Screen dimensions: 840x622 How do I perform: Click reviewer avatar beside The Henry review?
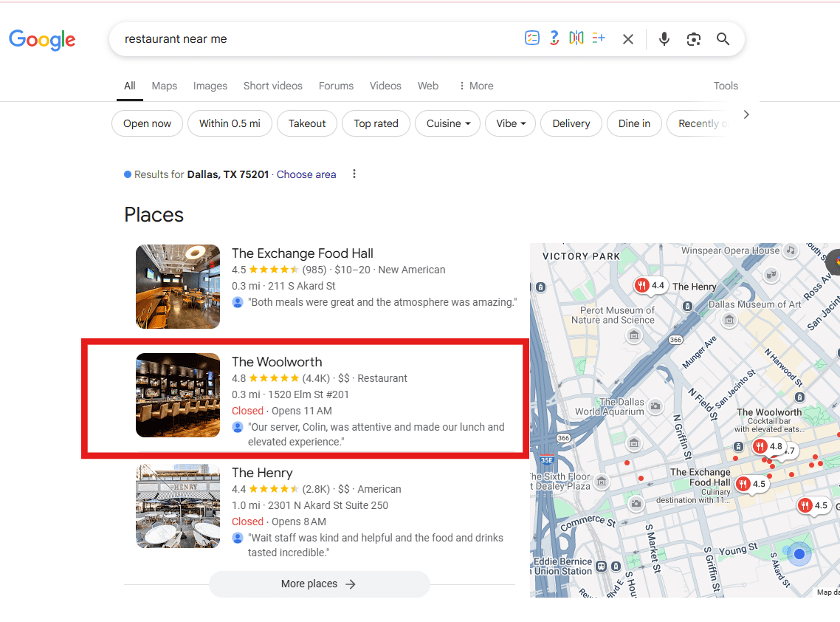click(238, 538)
